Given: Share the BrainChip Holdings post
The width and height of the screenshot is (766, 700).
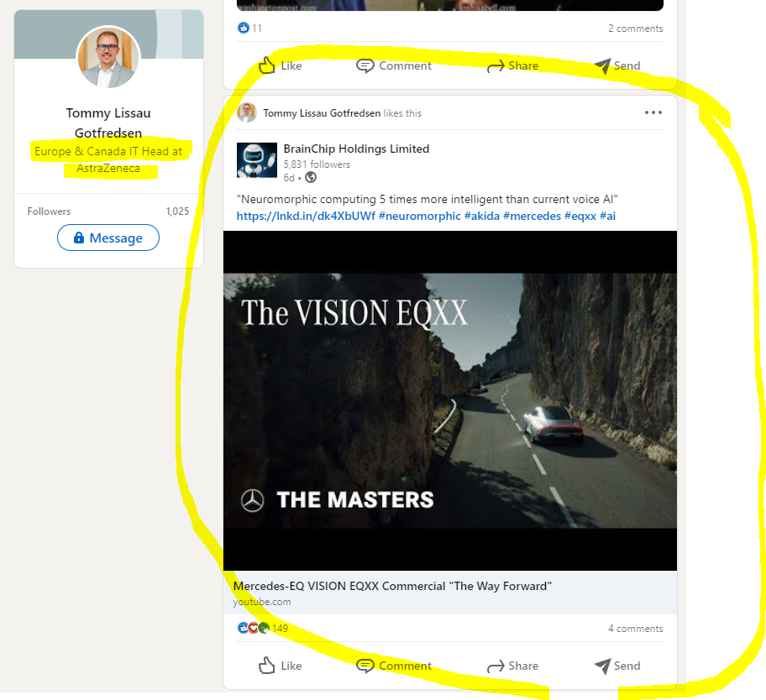Looking at the screenshot, I should coord(513,666).
